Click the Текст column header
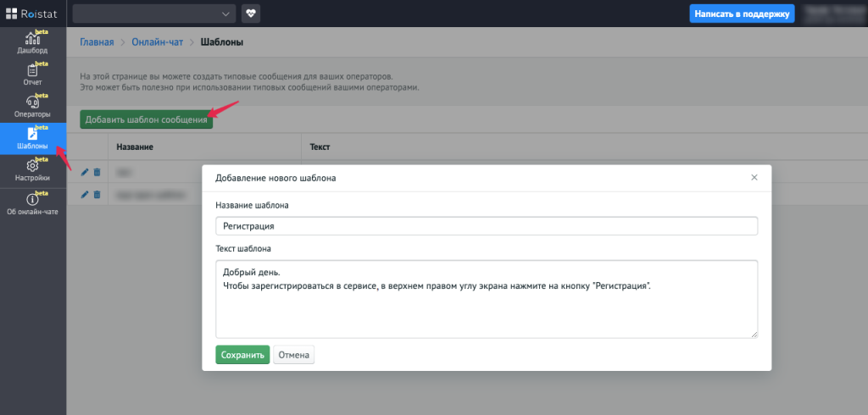The width and height of the screenshot is (868, 415). tap(320, 147)
